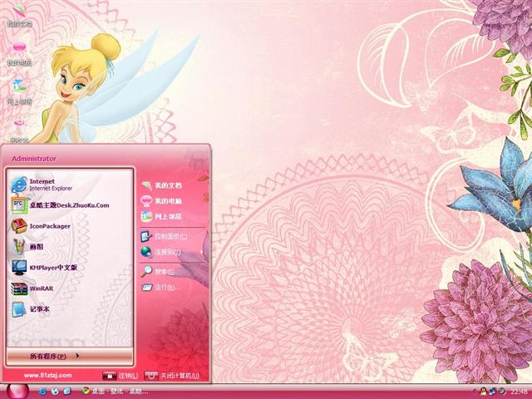Expand 连接到 Connect To submenu
The width and height of the screenshot is (532, 399).
pos(160,252)
